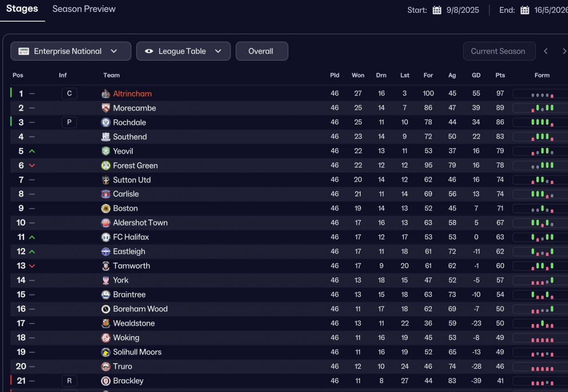Screen dimensions: 568x392
Task: Select the Stages tab
Action: 22,9
